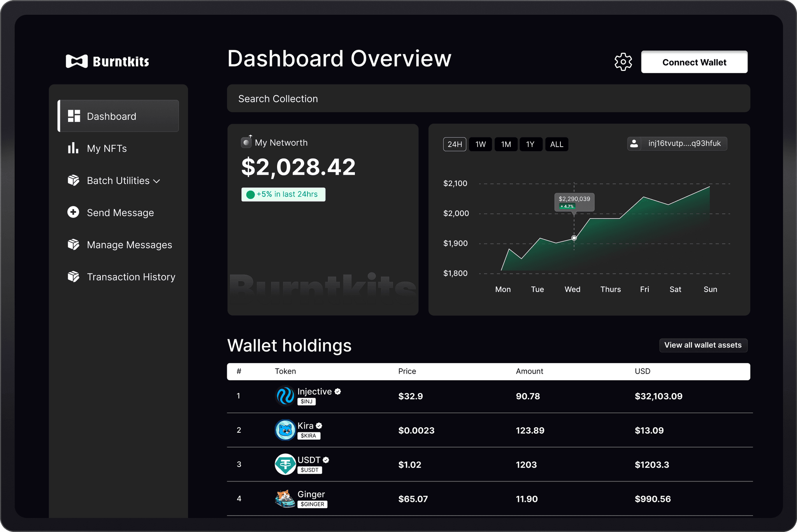This screenshot has height=532, width=797.
Task: Switch chart to 1Y range
Action: (x=530, y=144)
